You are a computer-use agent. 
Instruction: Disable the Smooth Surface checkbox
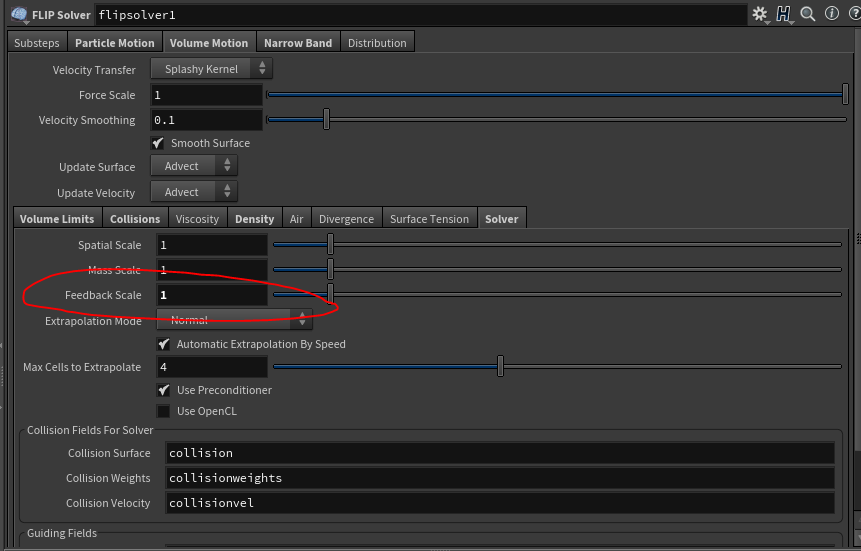tap(158, 143)
